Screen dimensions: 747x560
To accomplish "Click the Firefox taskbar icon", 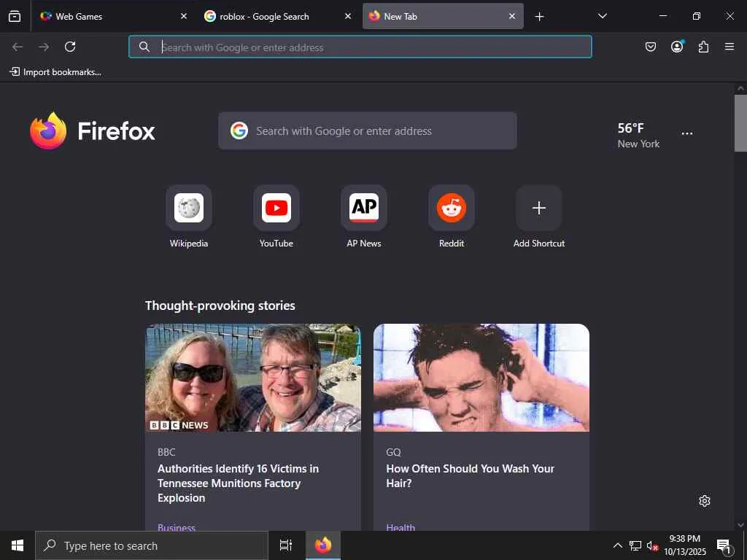I will [x=323, y=545].
